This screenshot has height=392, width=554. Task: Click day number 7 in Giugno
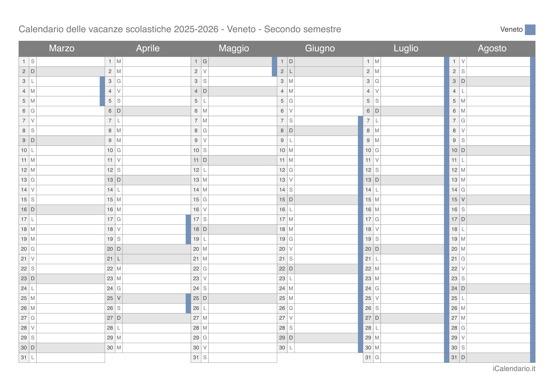click(x=282, y=121)
